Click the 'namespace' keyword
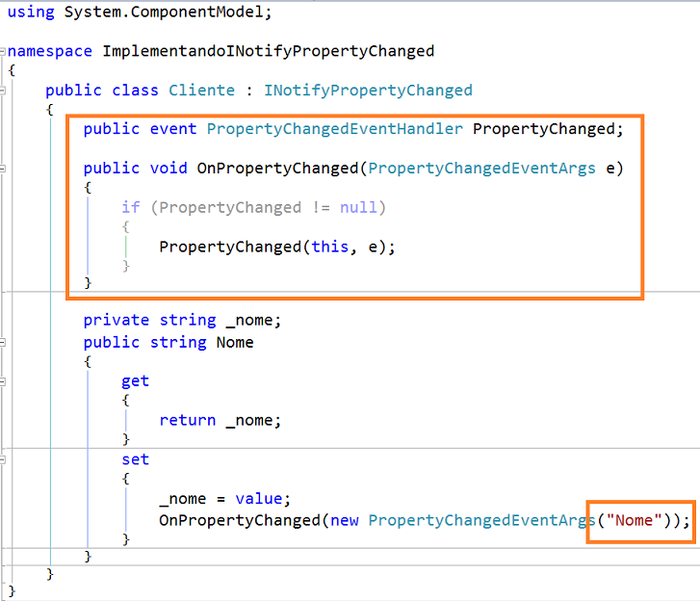This screenshot has width=700, height=601. click(49, 51)
